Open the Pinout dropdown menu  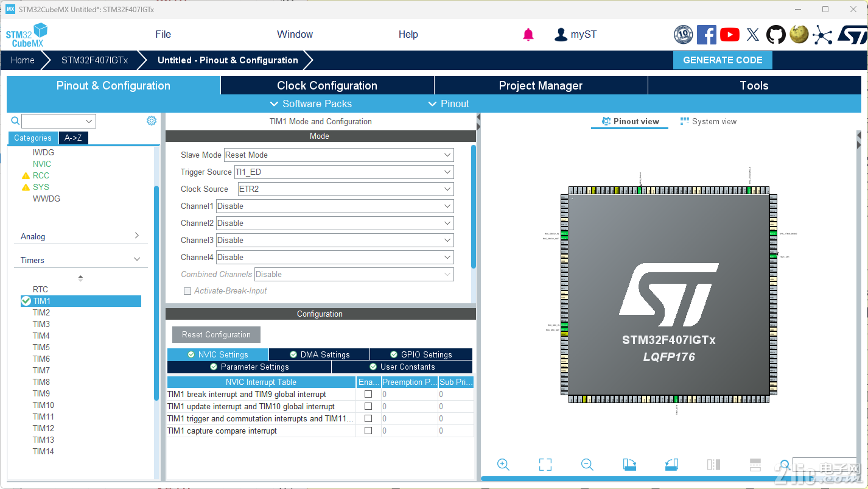click(x=449, y=104)
